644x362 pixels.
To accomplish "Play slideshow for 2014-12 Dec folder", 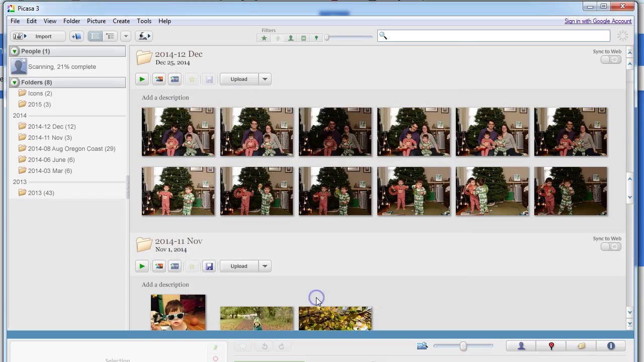I will pos(142,79).
